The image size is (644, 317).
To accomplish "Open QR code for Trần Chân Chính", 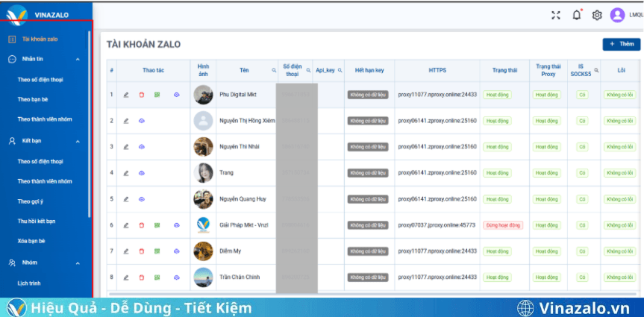I will click(157, 277).
